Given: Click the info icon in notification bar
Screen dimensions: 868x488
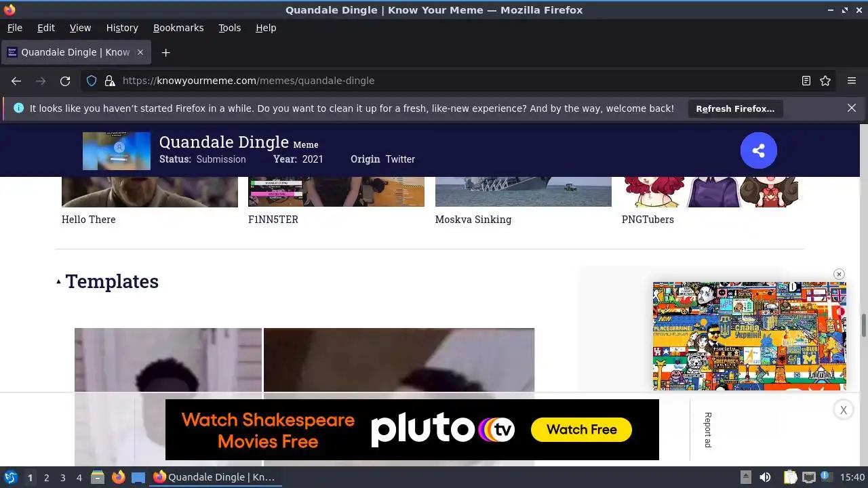Looking at the screenshot, I should (x=18, y=108).
